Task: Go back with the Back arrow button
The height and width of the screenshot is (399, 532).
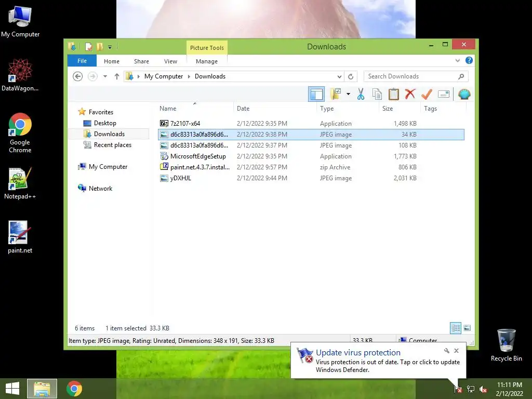Action: tap(78, 76)
